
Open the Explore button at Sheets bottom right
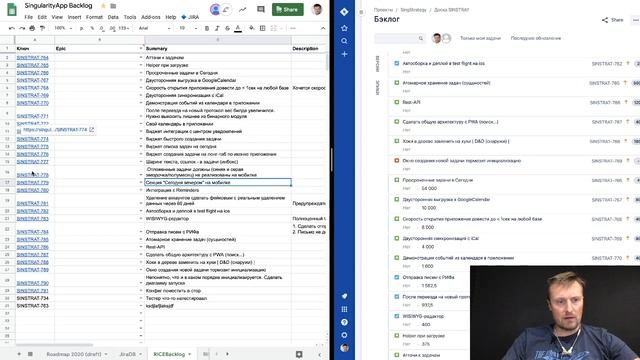[299, 354]
